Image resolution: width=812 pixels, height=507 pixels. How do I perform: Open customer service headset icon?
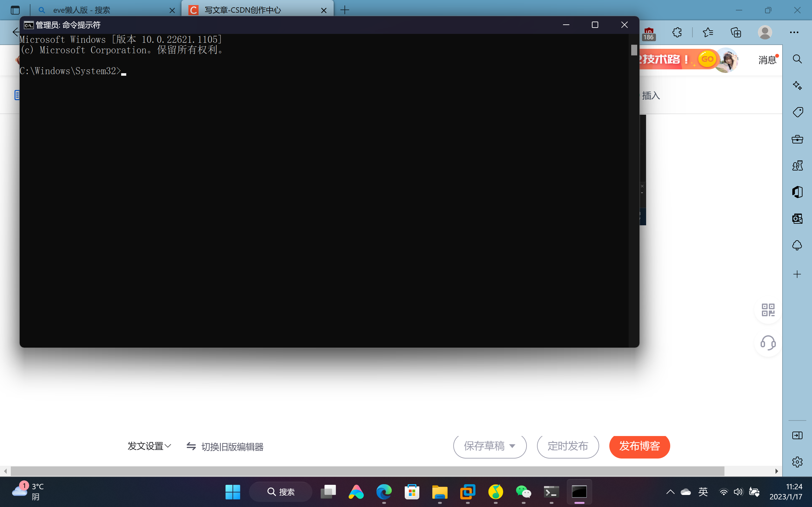pyautogui.click(x=768, y=343)
